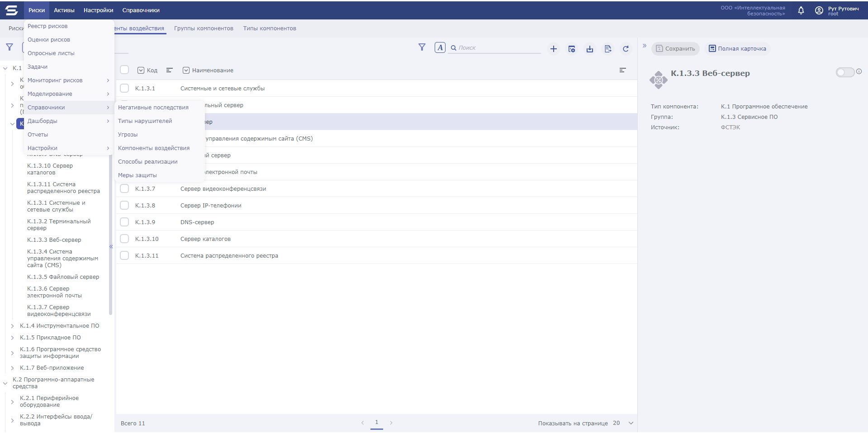Open the Настройки top menu
868x433 pixels.
pos(99,10)
